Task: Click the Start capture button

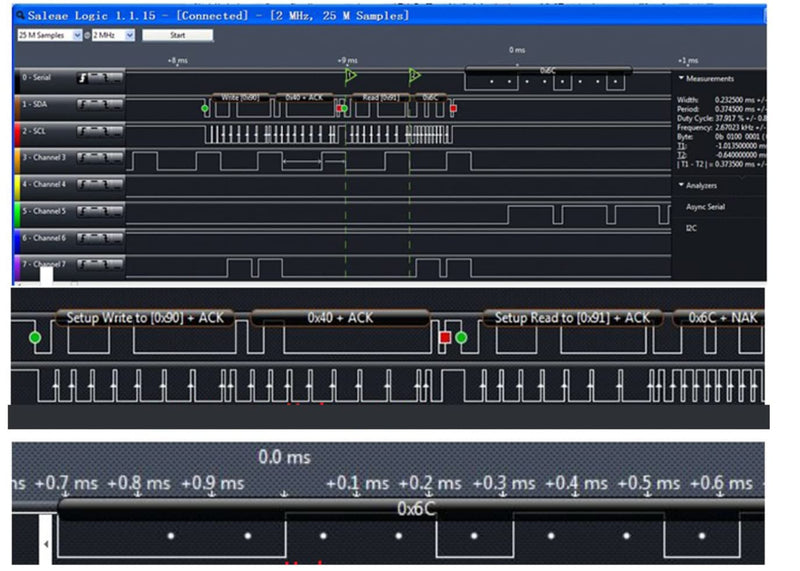Action: [x=178, y=35]
